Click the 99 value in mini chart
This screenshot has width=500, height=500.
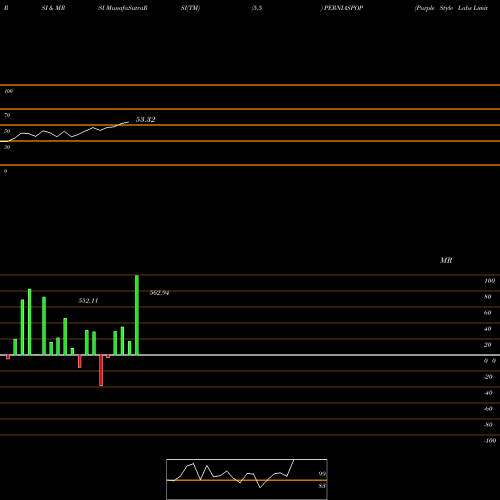pyautogui.click(x=322, y=474)
